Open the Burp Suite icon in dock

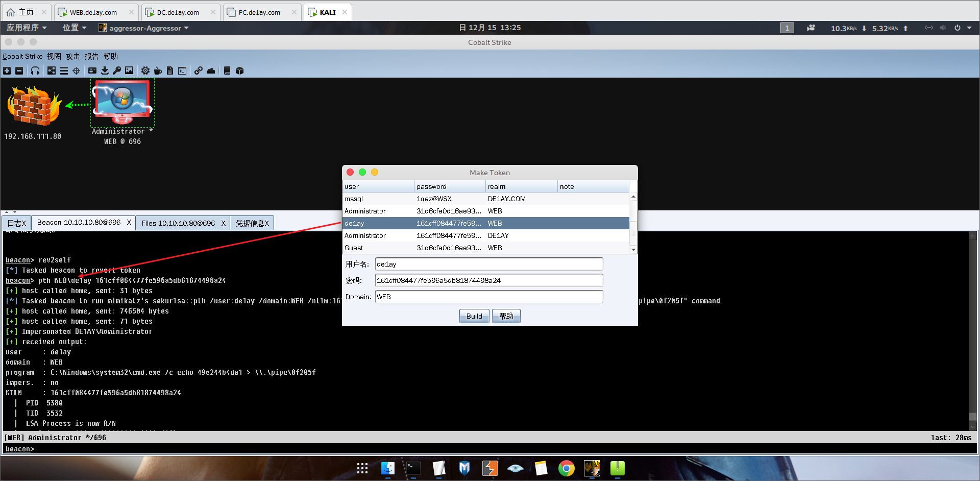[x=490, y=468]
